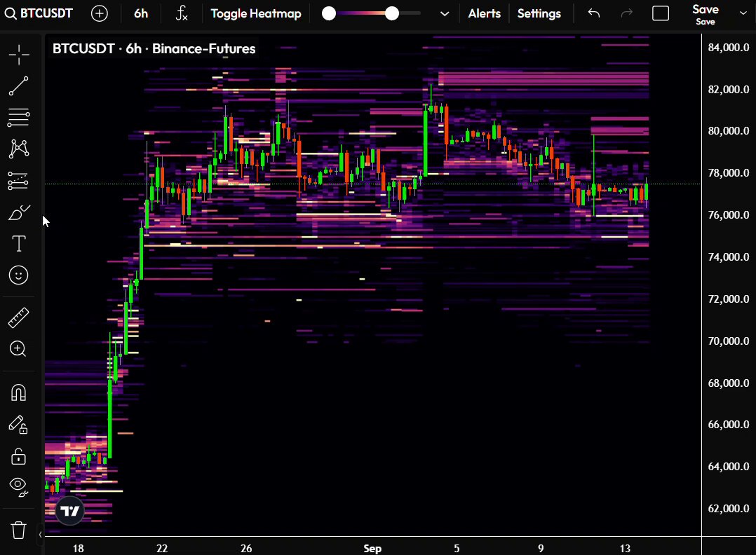Image resolution: width=756 pixels, height=555 pixels.
Task: Redo the last chart action
Action: 627,13
